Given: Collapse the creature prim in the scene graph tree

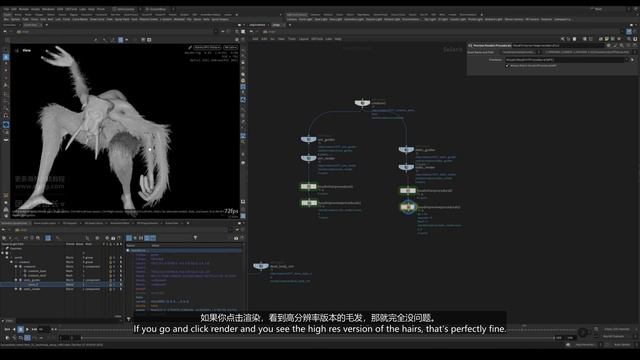Looking at the screenshot, I should point(11,262).
